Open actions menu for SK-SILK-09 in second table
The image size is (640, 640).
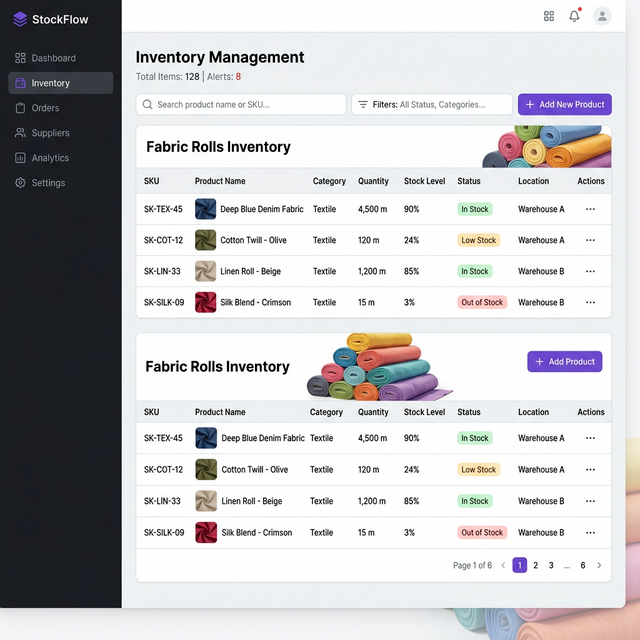pyautogui.click(x=590, y=532)
